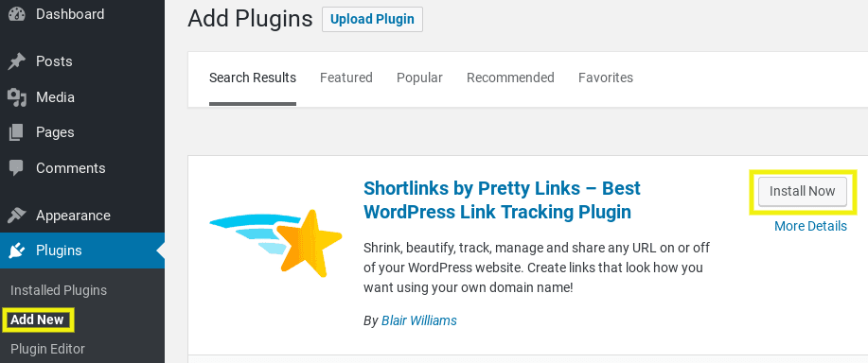Screen dimensions: 868x363
Task: Go to Installed Plugins submenu
Action: tap(59, 290)
